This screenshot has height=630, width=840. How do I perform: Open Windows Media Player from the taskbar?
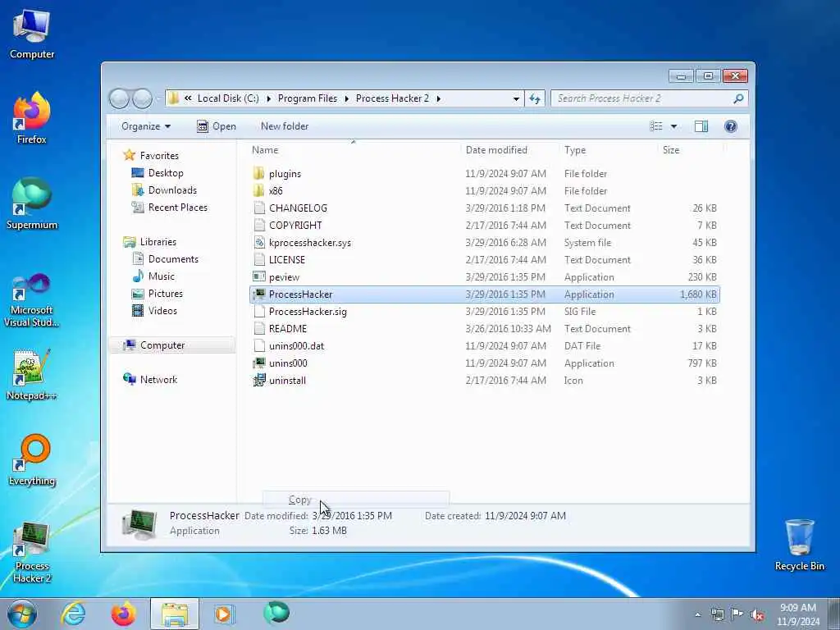[224, 614]
